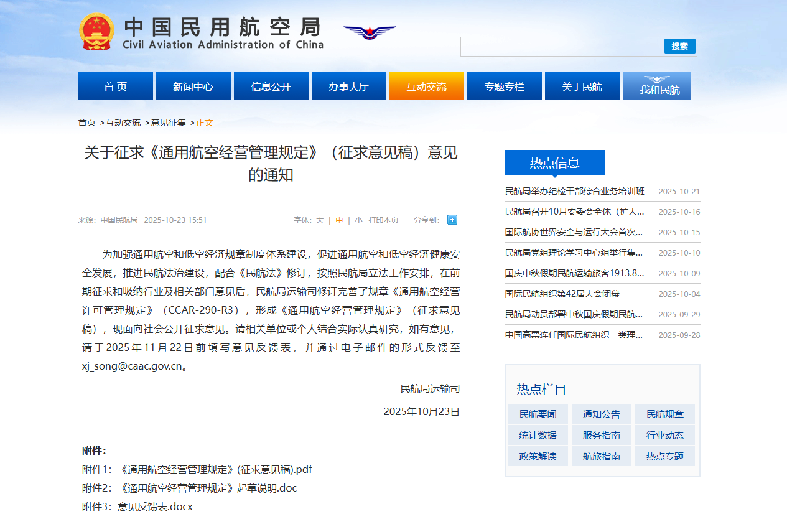Select the 专题专栏 navigation tab
The height and width of the screenshot is (532, 787).
[x=504, y=86]
